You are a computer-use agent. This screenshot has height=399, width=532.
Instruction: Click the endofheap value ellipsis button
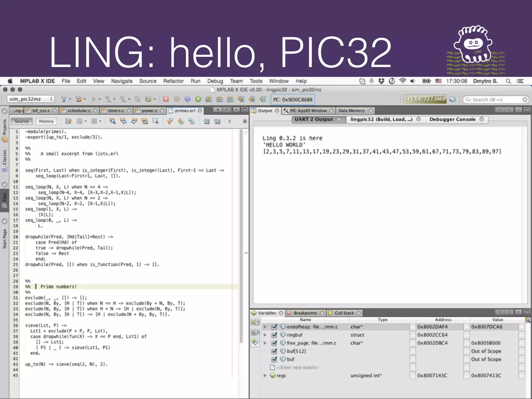(521, 327)
